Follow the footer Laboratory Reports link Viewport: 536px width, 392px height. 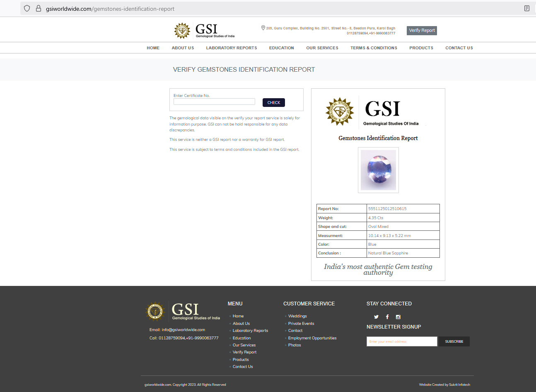coord(250,331)
